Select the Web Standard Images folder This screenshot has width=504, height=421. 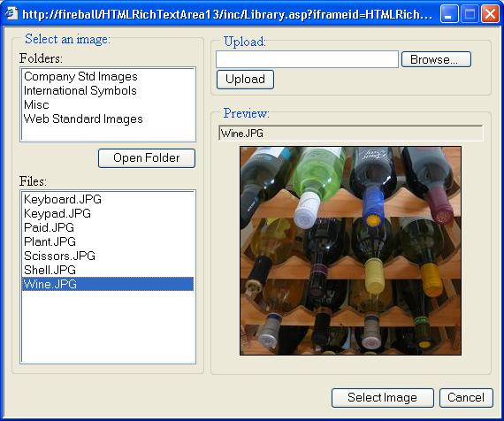(x=83, y=119)
